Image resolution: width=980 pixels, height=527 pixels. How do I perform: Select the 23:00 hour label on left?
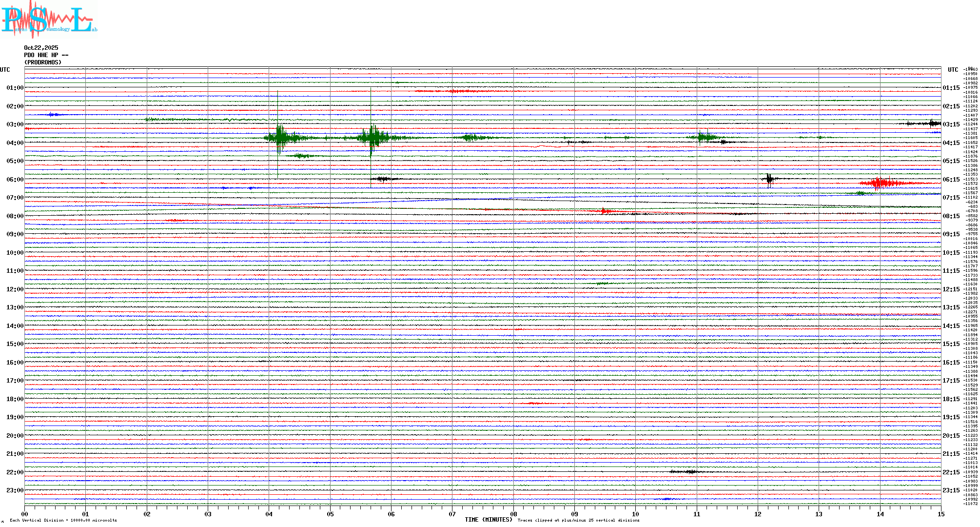(x=15, y=490)
